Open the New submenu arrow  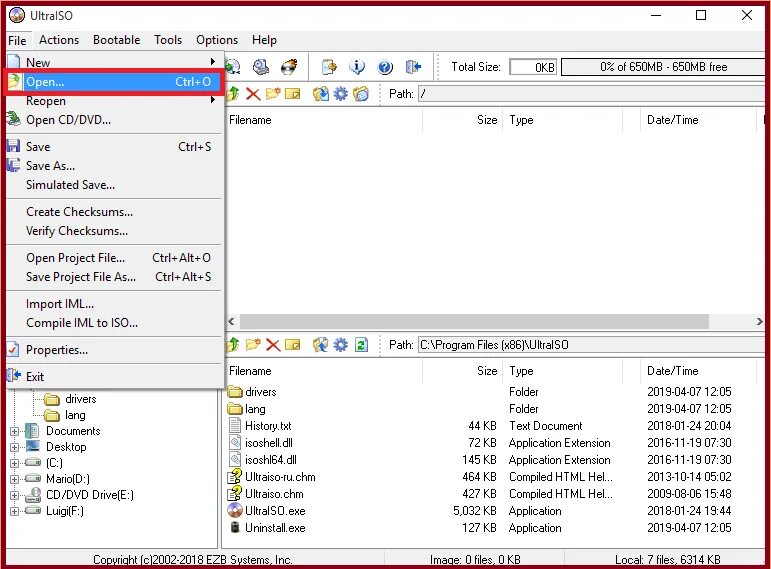pos(212,61)
